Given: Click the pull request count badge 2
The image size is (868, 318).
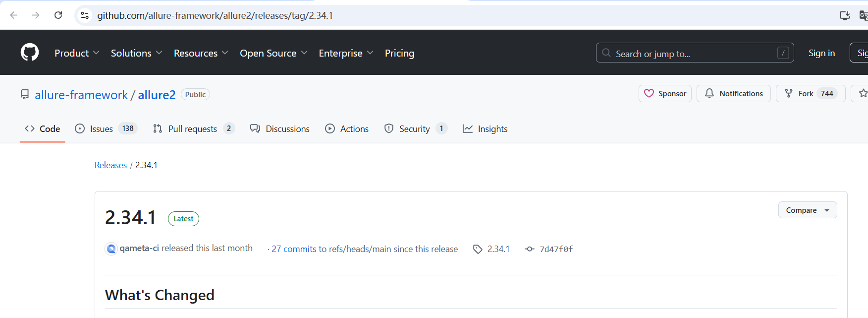Looking at the screenshot, I should (x=229, y=128).
